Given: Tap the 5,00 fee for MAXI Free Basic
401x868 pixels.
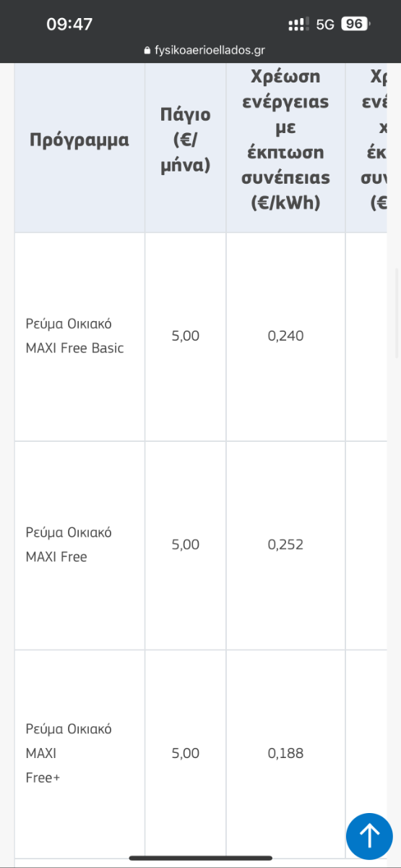Looking at the screenshot, I should pos(186,336).
